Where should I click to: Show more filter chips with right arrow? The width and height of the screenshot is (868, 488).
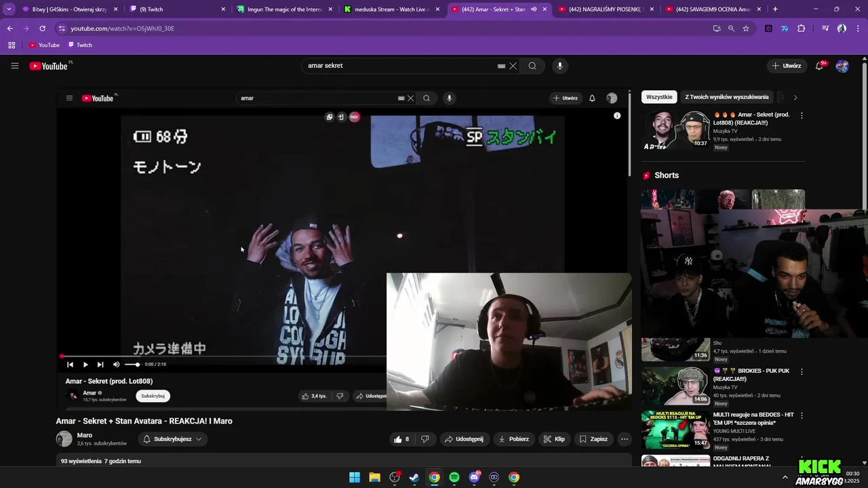(x=795, y=97)
